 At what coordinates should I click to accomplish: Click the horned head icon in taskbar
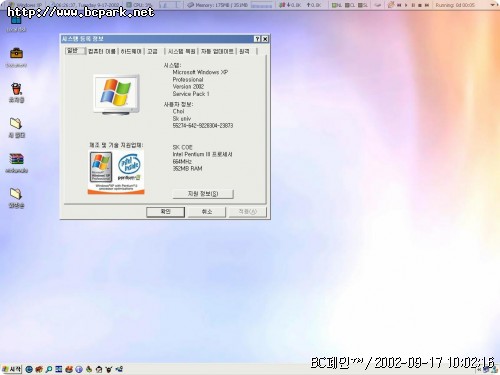tap(109, 369)
